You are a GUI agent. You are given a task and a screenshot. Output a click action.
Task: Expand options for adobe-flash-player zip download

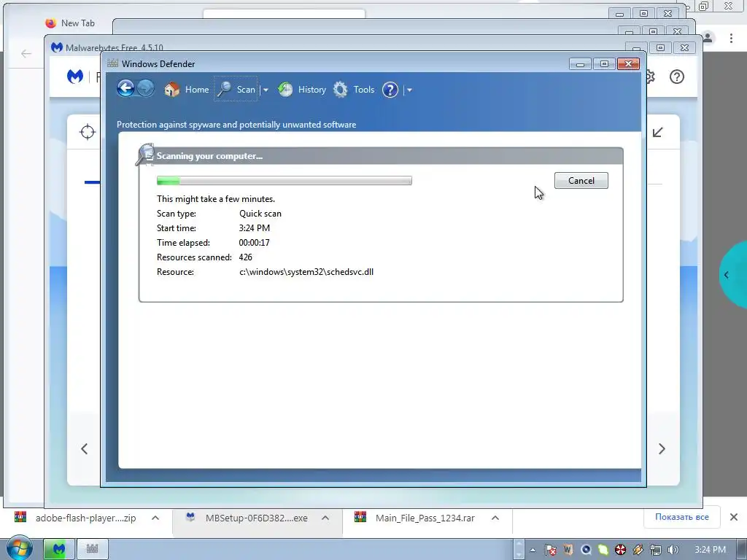coord(155,518)
